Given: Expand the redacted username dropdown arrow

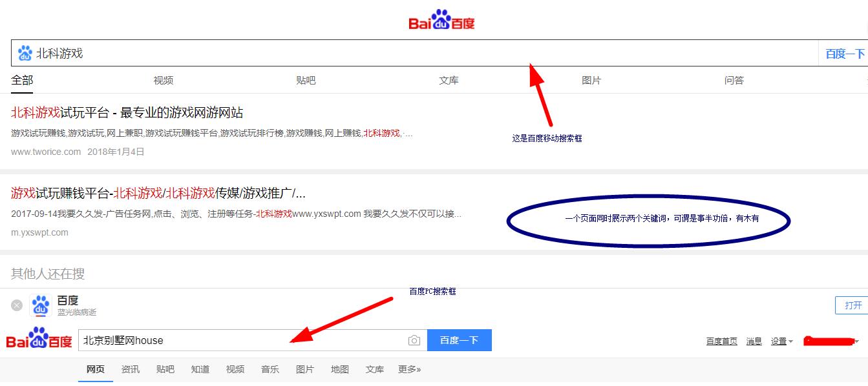Looking at the screenshot, I should [856, 341].
